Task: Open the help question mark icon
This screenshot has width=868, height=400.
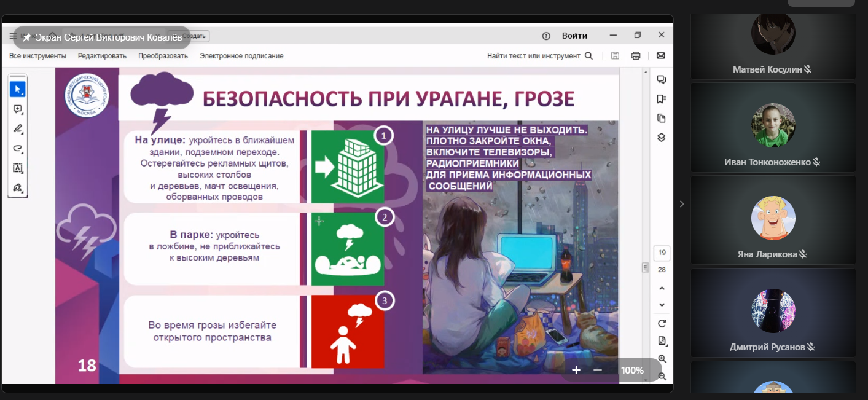Action: tap(546, 36)
